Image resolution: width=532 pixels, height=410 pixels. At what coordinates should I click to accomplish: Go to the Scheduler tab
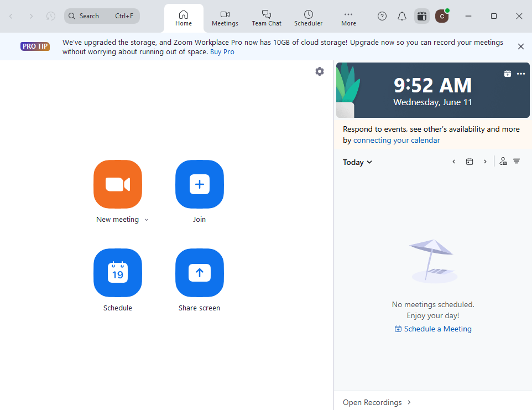(x=308, y=18)
